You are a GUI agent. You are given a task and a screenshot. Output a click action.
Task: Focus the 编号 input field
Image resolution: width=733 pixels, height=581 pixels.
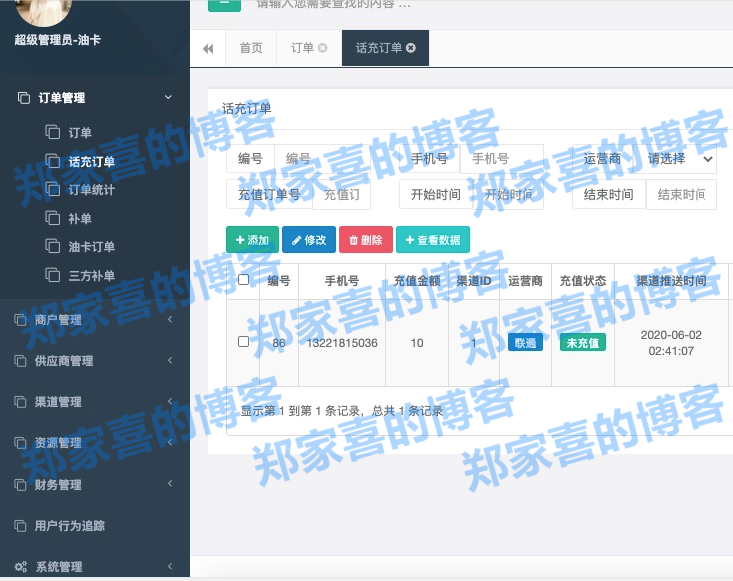323,159
